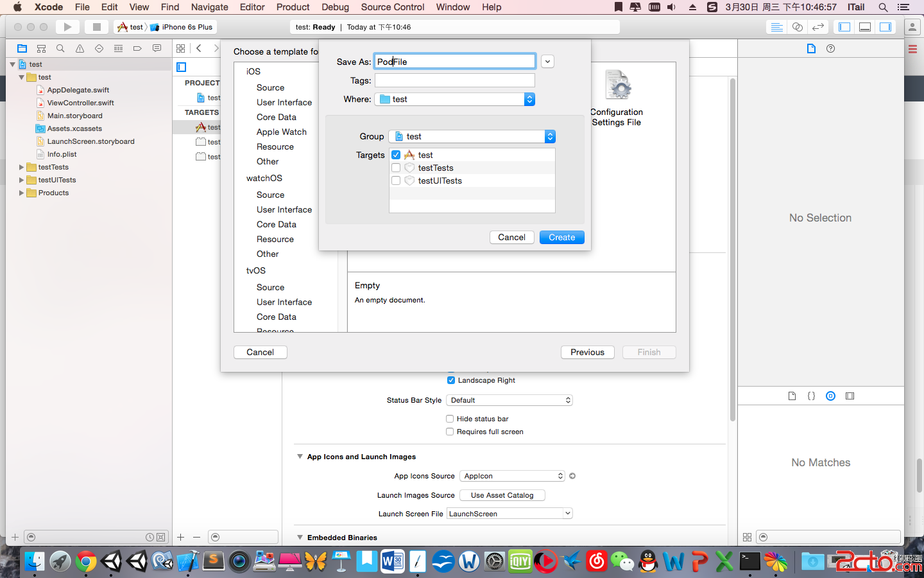This screenshot has height=578, width=924.
Task: Open the Editor menu
Action: click(x=252, y=7)
